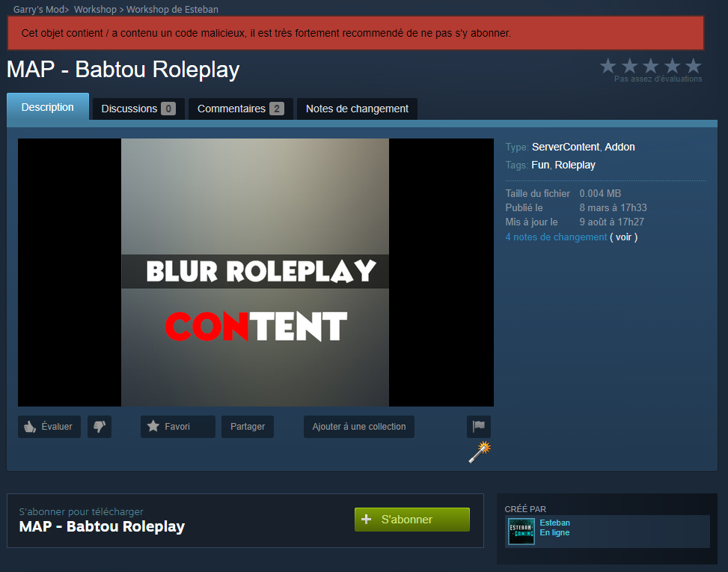This screenshot has height=572, width=728.
Task: Go to Garry's Mod breadcrumb link
Action: [x=40, y=9]
